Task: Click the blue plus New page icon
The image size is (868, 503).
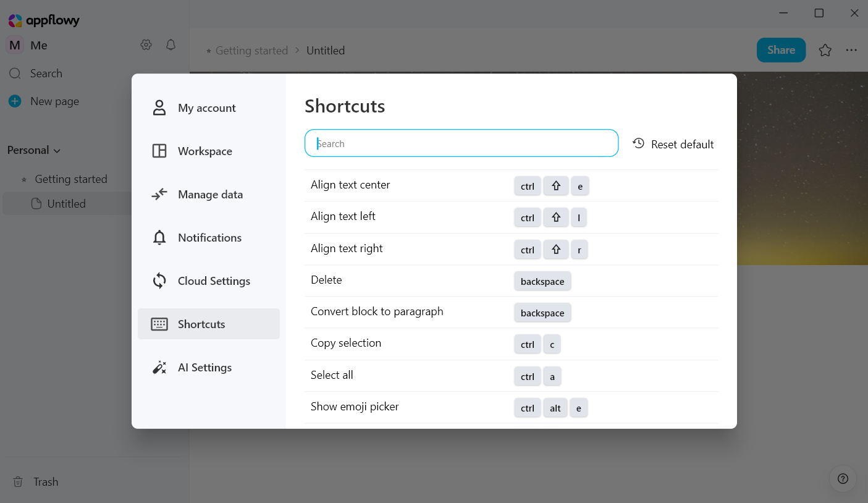Action: pyautogui.click(x=15, y=101)
